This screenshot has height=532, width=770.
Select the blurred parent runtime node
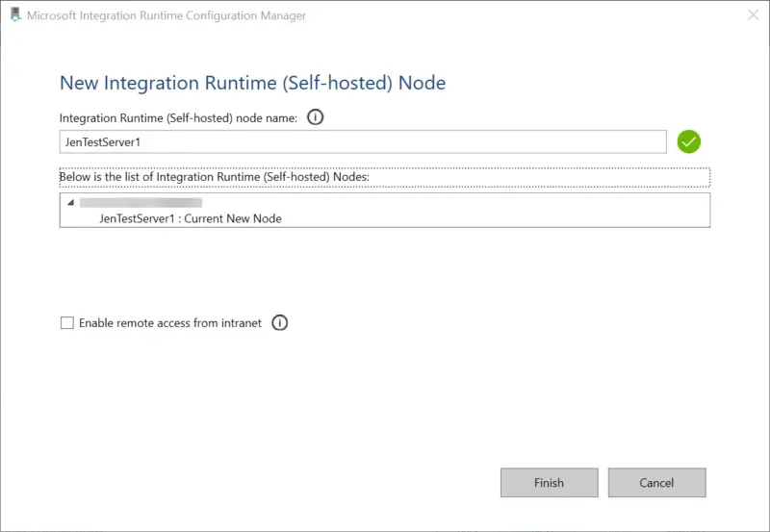tap(141, 203)
